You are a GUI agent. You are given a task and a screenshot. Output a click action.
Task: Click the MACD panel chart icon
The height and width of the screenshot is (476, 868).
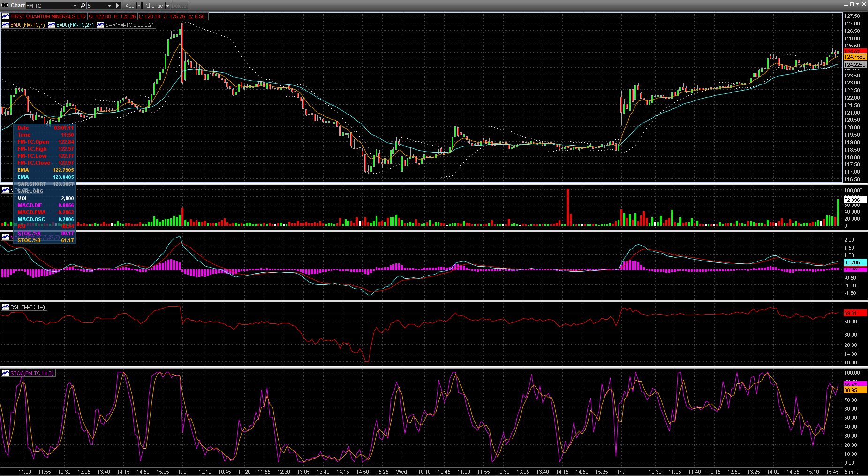(6, 237)
